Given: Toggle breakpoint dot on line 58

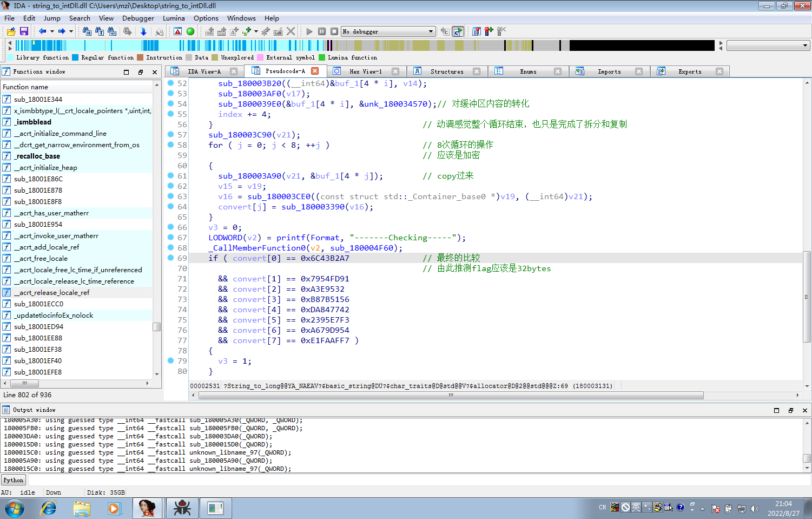Looking at the screenshot, I should [x=170, y=144].
